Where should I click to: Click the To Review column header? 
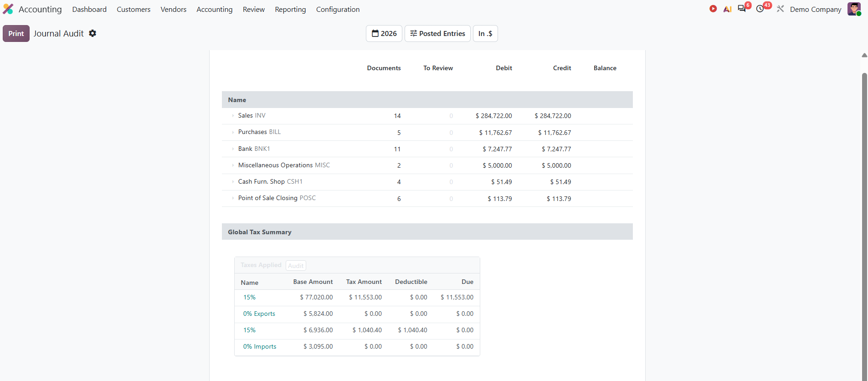pyautogui.click(x=438, y=68)
